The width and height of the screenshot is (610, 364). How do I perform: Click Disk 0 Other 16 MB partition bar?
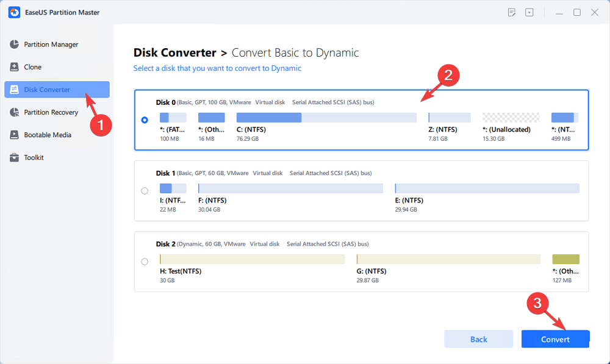pyautogui.click(x=211, y=118)
